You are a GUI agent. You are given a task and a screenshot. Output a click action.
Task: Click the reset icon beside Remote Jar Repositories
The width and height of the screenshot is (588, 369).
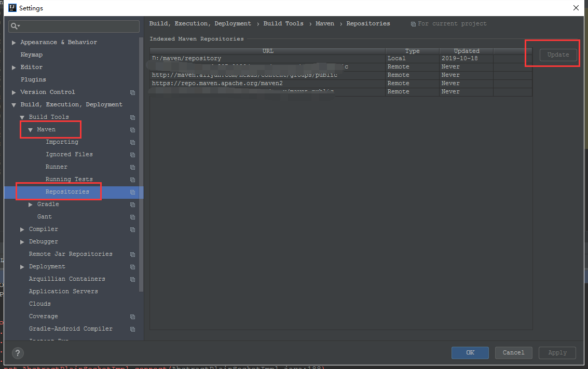[132, 254]
